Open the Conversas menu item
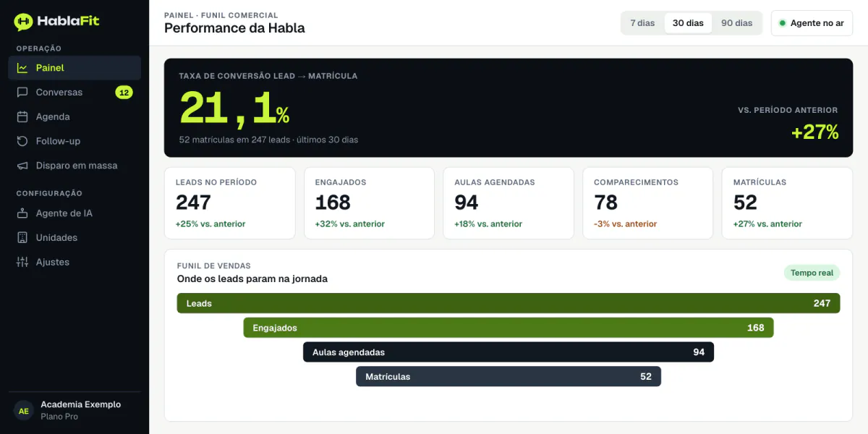 coord(75,93)
